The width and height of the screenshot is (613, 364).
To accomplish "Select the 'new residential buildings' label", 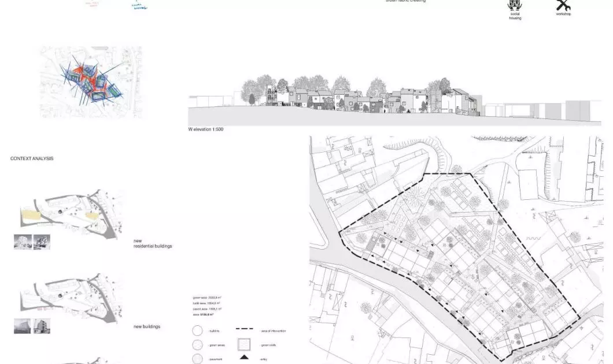I will [x=153, y=243].
